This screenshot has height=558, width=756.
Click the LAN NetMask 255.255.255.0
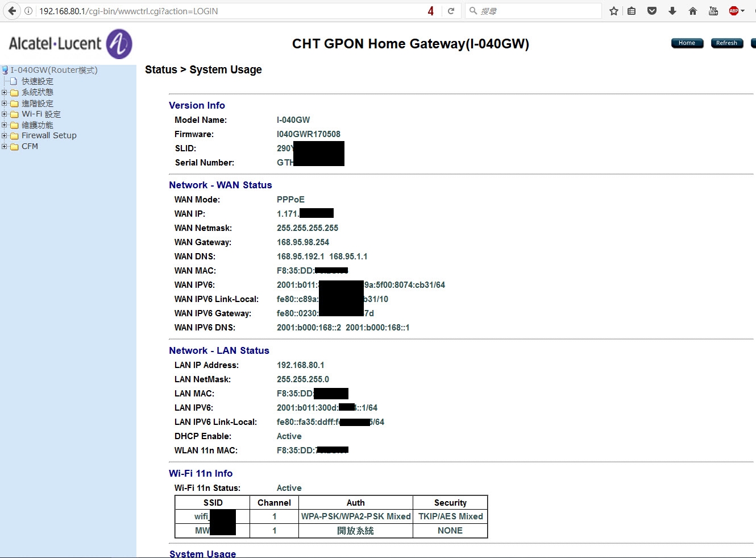click(x=303, y=379)
